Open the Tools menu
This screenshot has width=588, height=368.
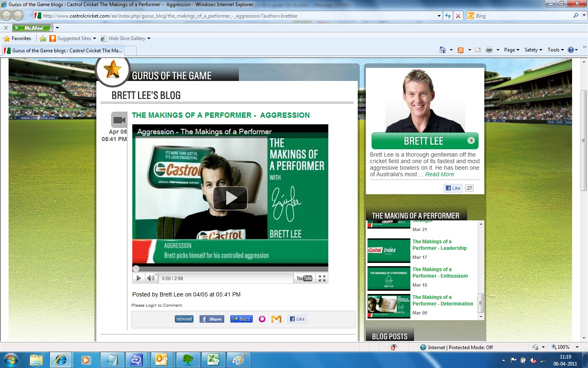click(x=556, y=50)
